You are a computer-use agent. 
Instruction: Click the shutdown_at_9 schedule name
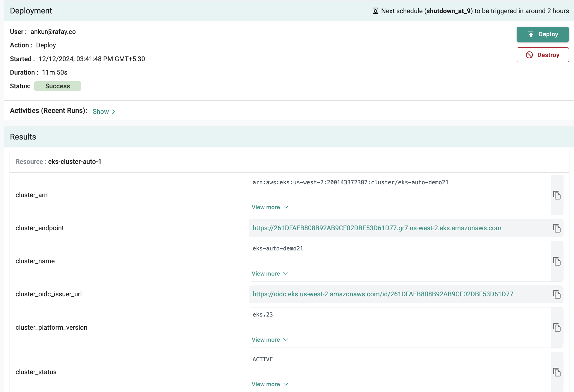pos(448,11)
